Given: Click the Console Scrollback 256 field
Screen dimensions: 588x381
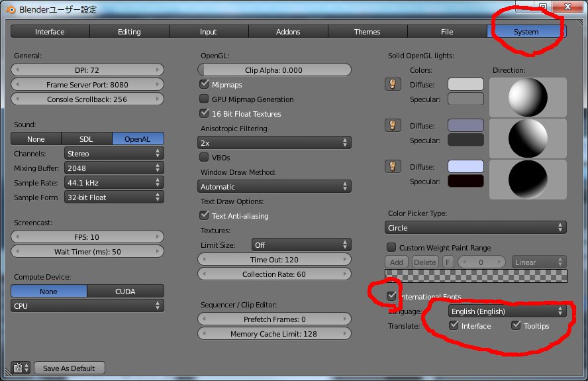Looking at the screenshot, I should click(87, 99).
